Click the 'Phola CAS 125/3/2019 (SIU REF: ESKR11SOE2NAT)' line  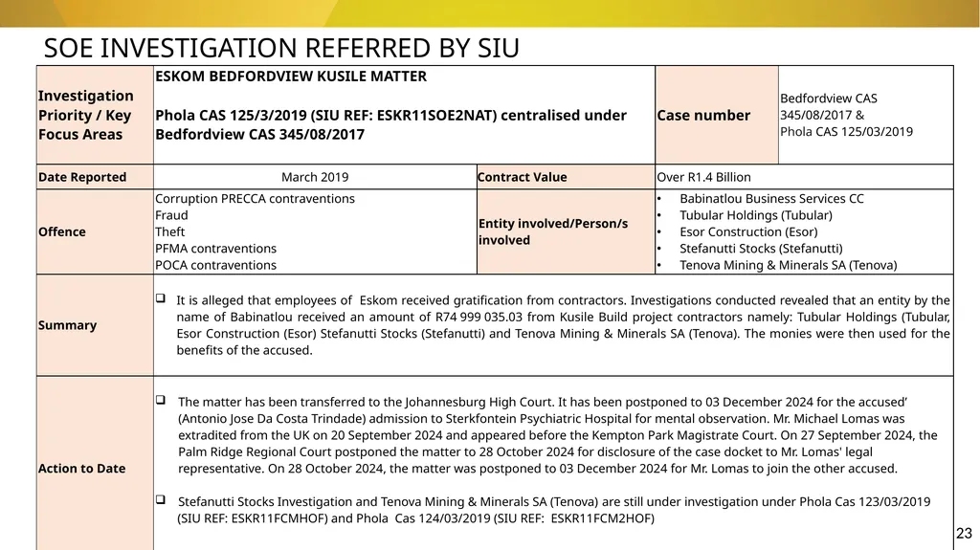click(325, 115)
